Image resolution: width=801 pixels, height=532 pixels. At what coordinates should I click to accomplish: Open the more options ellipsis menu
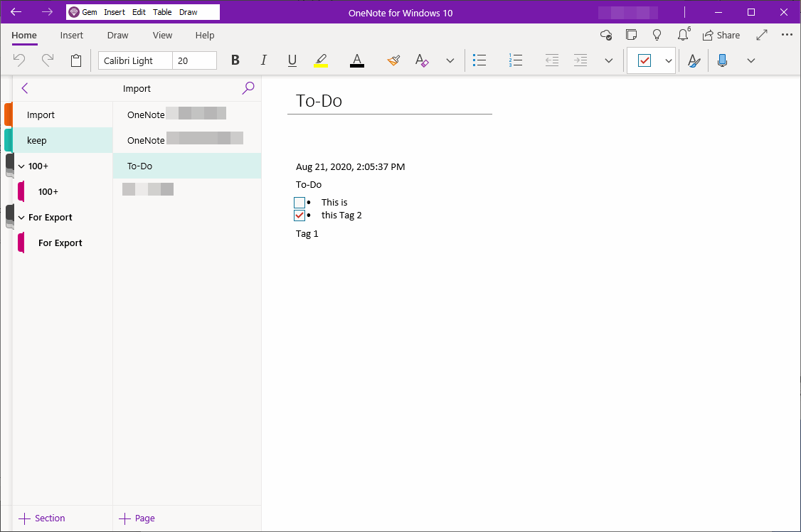pos(787,35)
